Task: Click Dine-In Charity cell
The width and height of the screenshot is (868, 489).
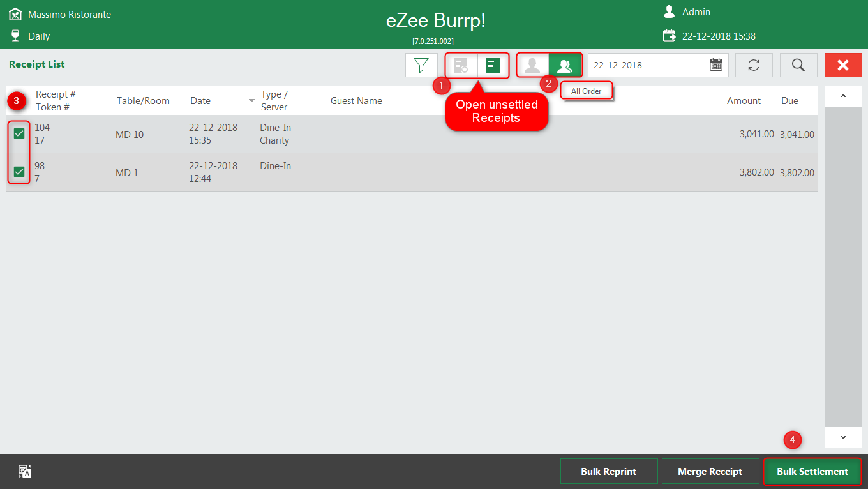Action: click(275, 134)
